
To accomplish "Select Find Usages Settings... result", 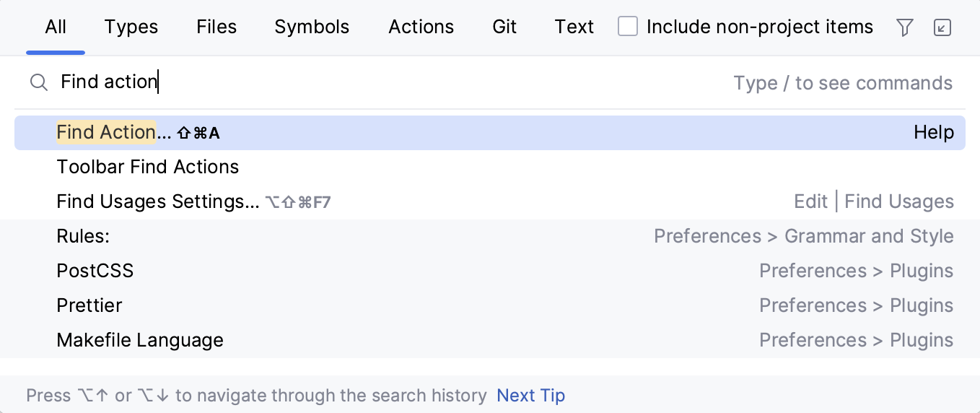I will [157, 201].
